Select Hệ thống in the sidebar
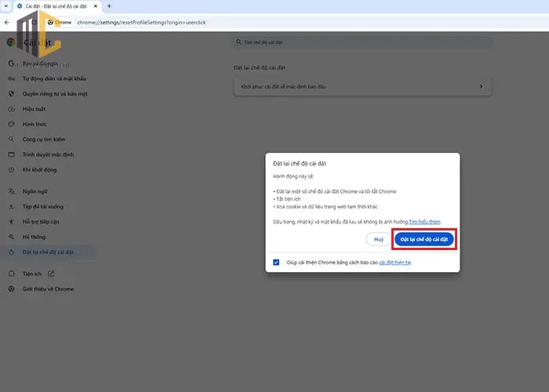Screen dimensions: 549x392 tap(34, 237)
